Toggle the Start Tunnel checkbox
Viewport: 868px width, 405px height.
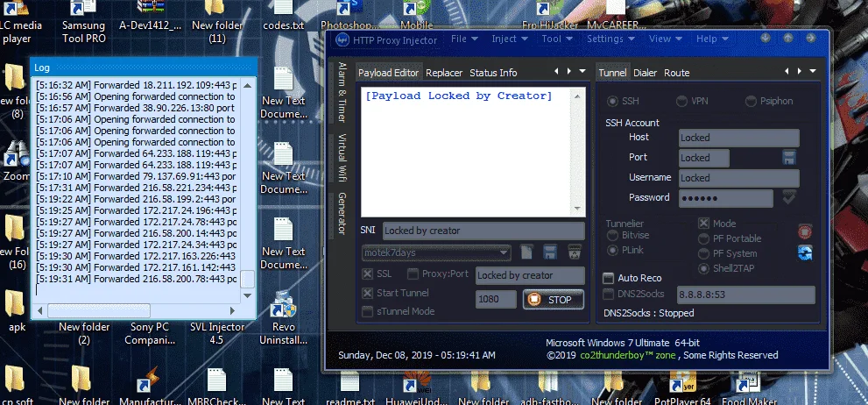coord(368,293)
